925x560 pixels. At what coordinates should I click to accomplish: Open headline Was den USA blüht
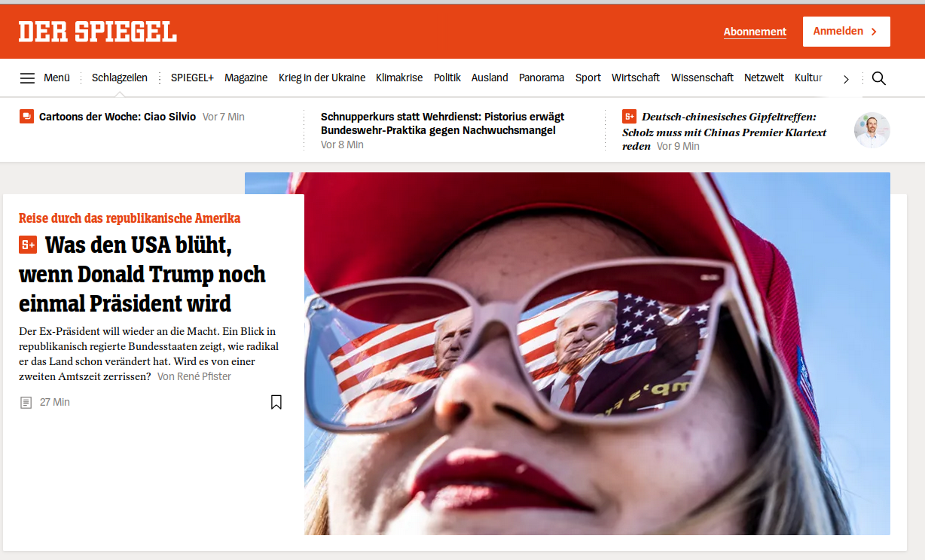pyautogui.click(x=142, y=274)
